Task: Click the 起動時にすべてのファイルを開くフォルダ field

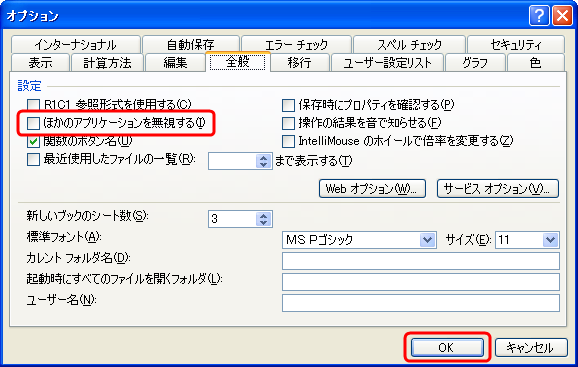Action: tap(421, 282)
